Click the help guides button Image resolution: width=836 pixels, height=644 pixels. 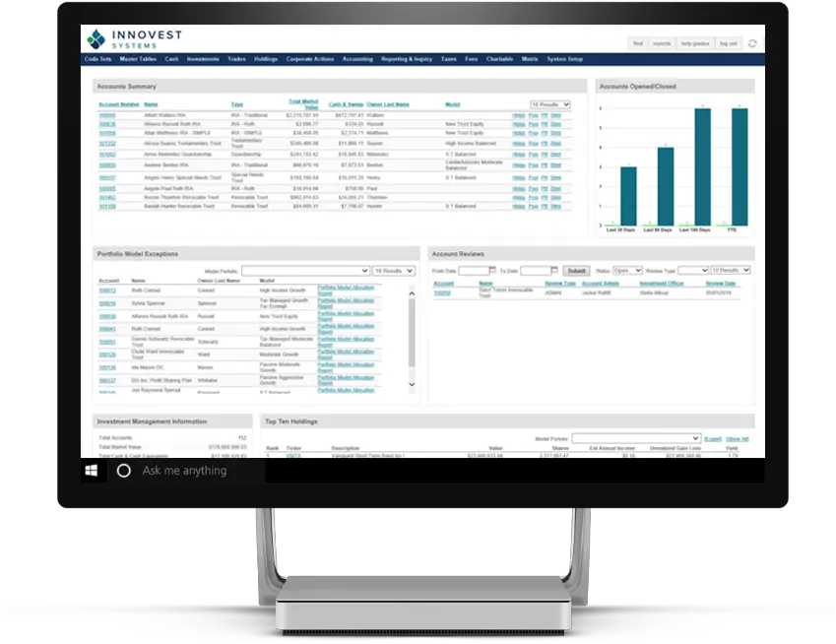695,43
